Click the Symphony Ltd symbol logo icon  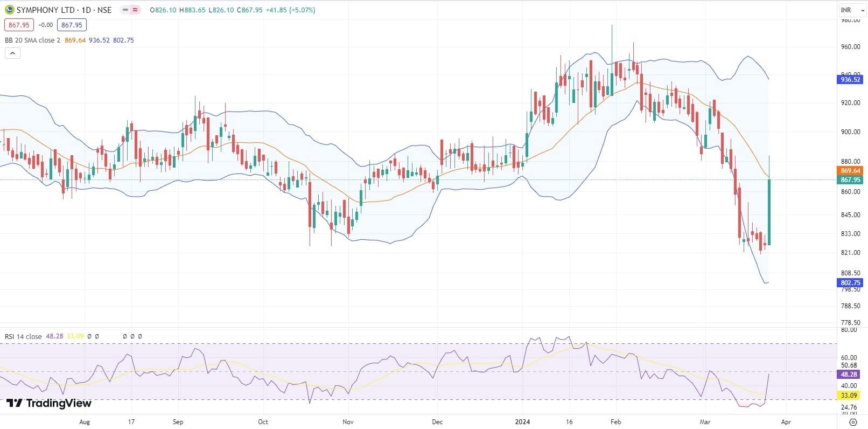[x=9, y=10]
